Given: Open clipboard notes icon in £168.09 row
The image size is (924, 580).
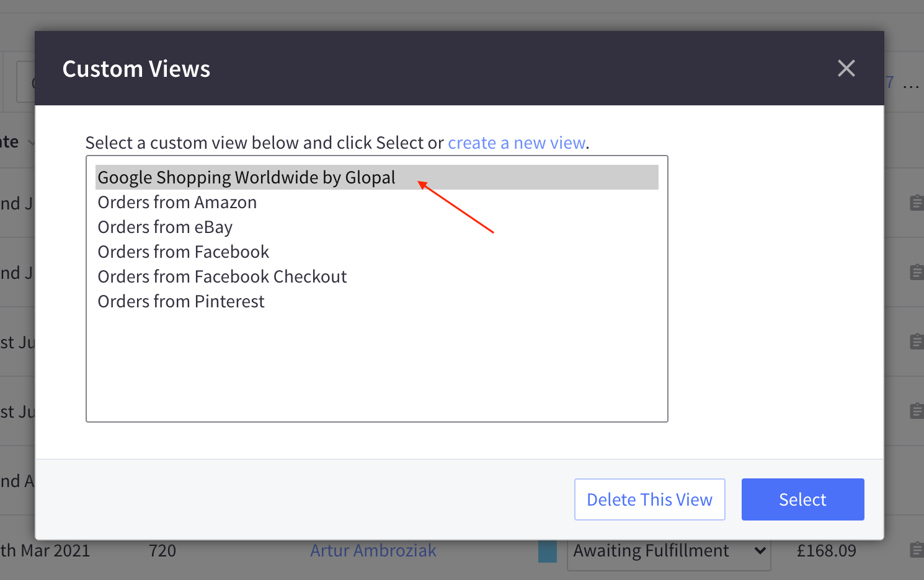Looking at the screenshot, I should pos(917,550).
